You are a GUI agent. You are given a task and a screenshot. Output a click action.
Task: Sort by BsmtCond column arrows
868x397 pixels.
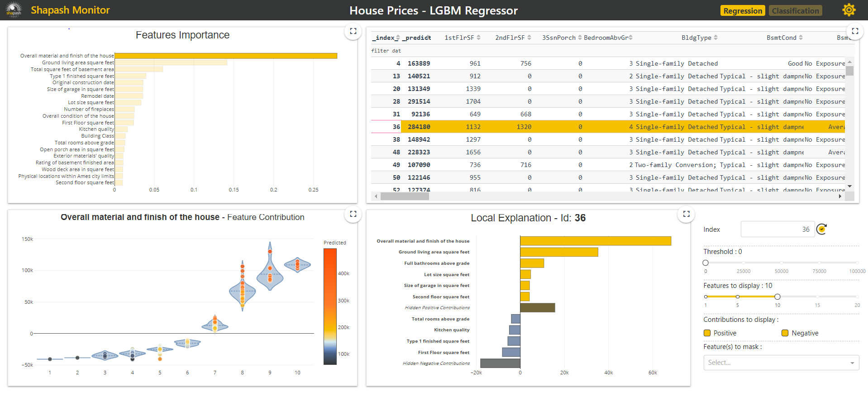click(x=801, y=38)
